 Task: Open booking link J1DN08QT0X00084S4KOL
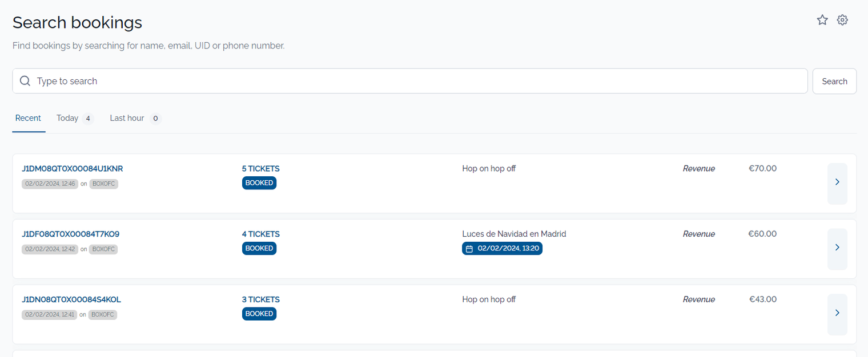tap(71, 299)
